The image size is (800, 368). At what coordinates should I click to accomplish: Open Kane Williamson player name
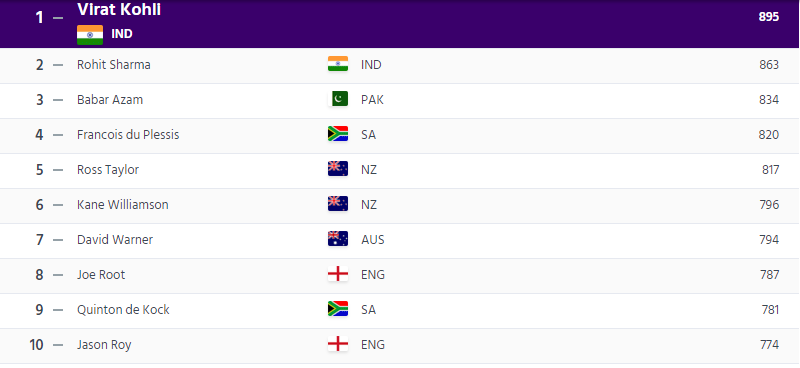[123, 205]
